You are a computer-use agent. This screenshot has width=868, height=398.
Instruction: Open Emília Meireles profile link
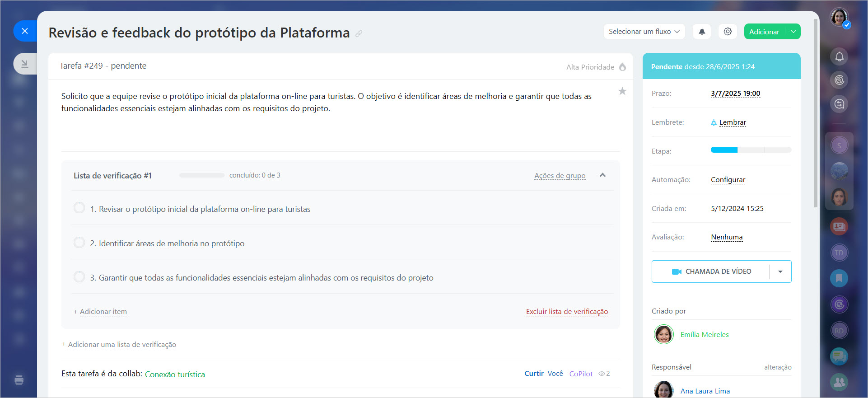click(705, 335)
